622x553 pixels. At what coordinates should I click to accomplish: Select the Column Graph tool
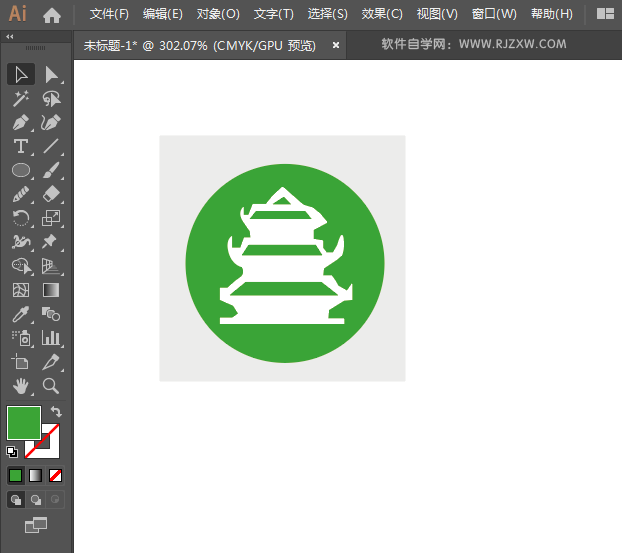point(51,338)
